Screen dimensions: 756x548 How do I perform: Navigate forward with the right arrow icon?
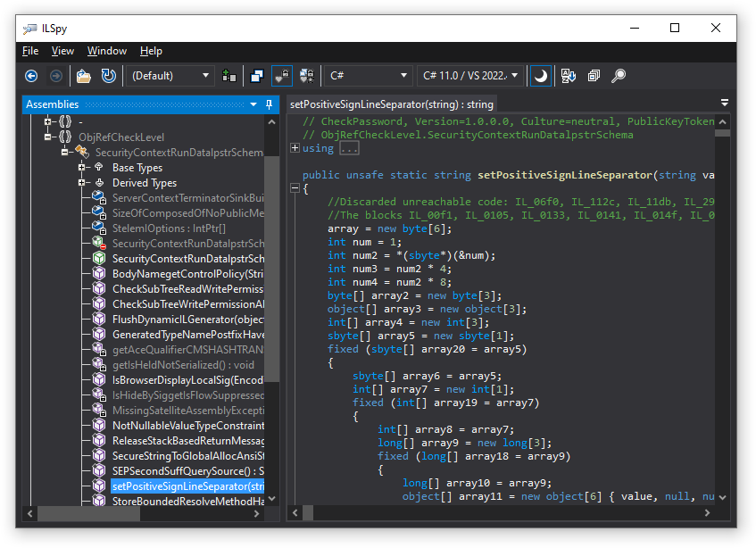(x=55, y=76)
